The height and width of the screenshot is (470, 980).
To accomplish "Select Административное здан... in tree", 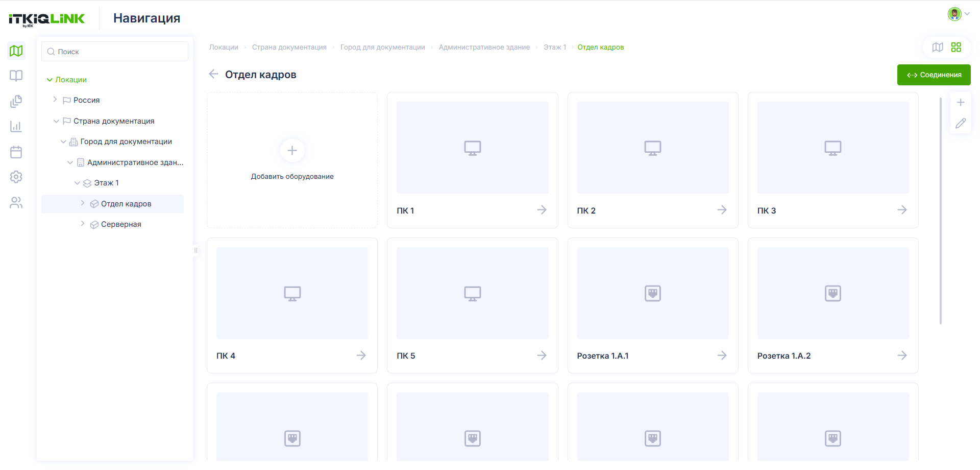I will pos(135,162).
